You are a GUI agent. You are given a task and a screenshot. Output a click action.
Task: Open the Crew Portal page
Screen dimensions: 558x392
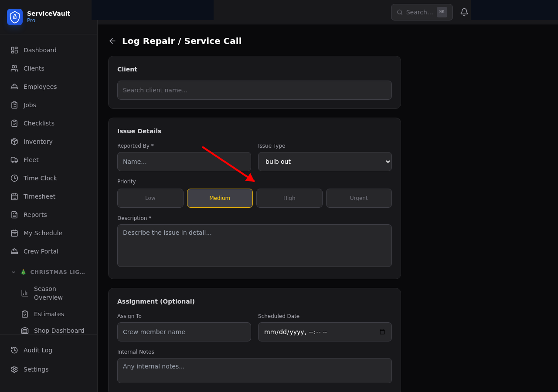pos(41,251)
